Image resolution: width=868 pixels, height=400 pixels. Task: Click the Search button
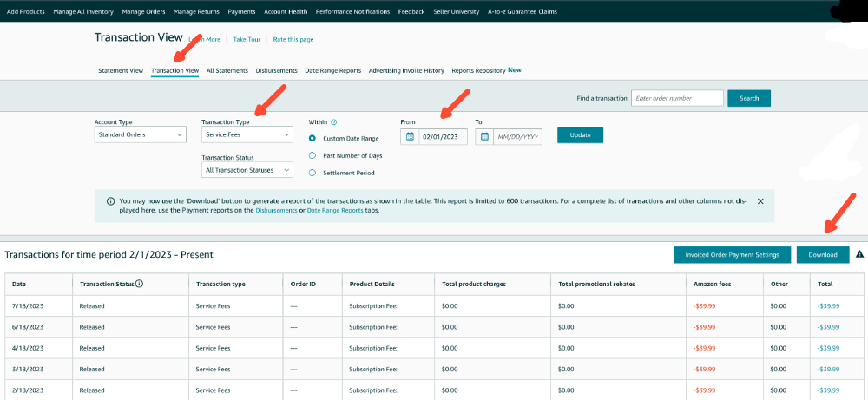[x=749, y=98]
